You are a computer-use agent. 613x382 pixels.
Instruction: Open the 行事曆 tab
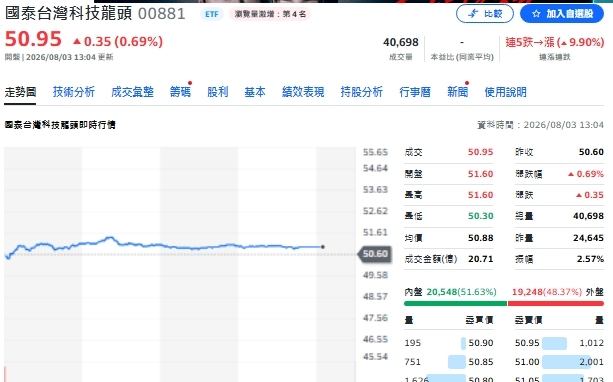[x=414, y=92]
